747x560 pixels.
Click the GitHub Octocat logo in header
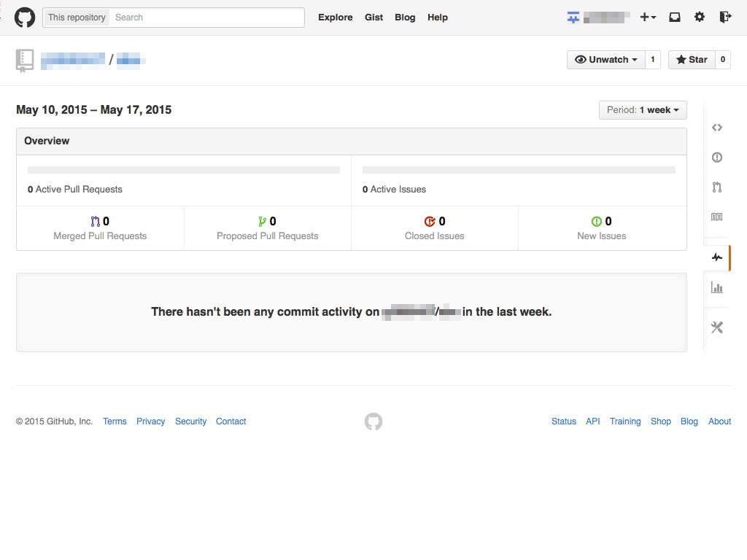click(25, 17)
